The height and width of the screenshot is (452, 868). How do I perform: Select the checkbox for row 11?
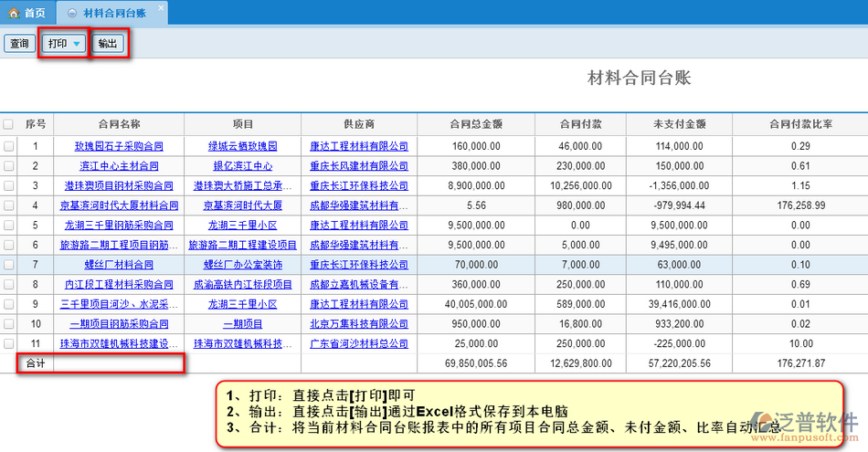click(x=8, y=343)
